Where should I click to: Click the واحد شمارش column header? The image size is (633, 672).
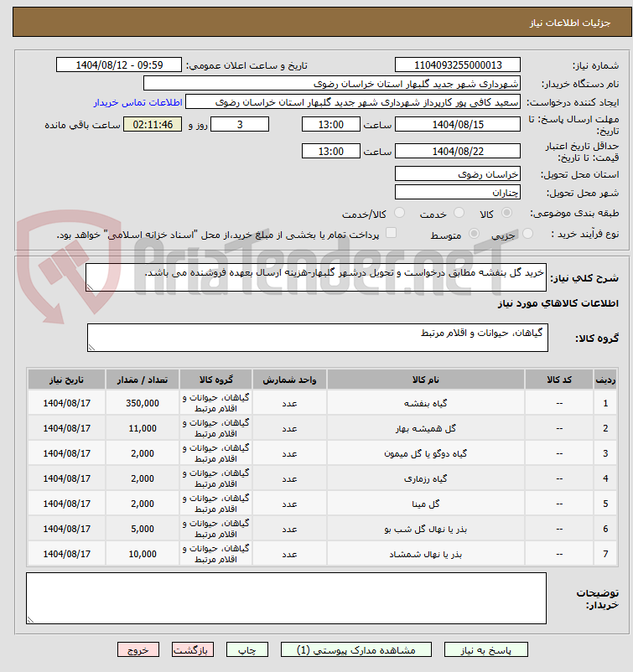click(x=289, y=380)
